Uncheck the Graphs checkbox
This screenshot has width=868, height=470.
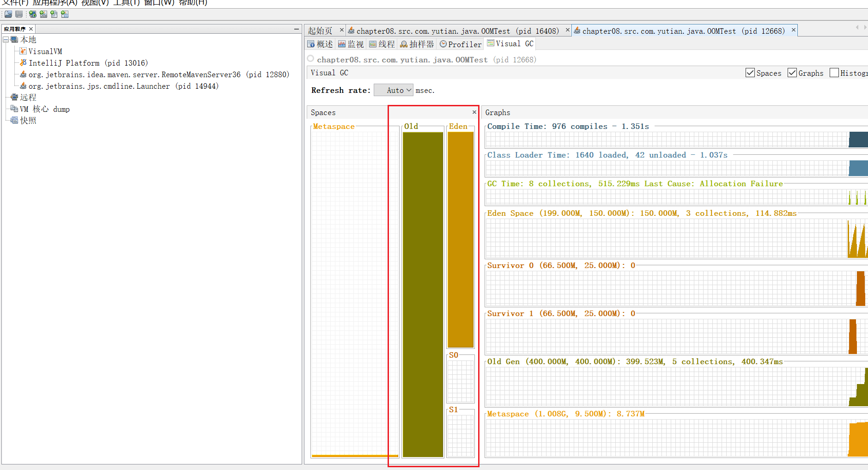(x=792, y=73)
